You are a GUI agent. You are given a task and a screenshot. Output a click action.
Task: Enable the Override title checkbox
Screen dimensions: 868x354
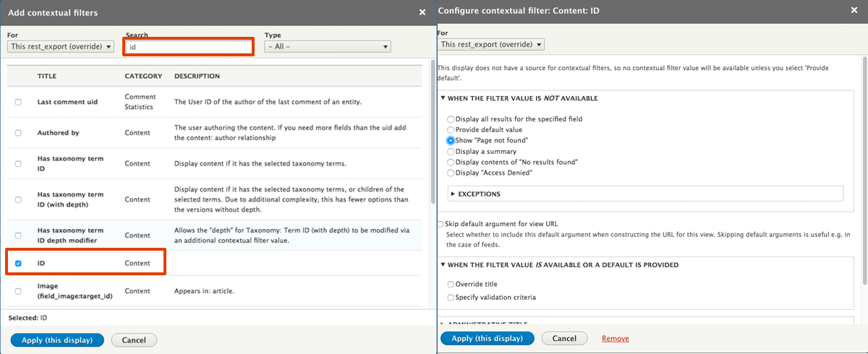click(451, 285)
